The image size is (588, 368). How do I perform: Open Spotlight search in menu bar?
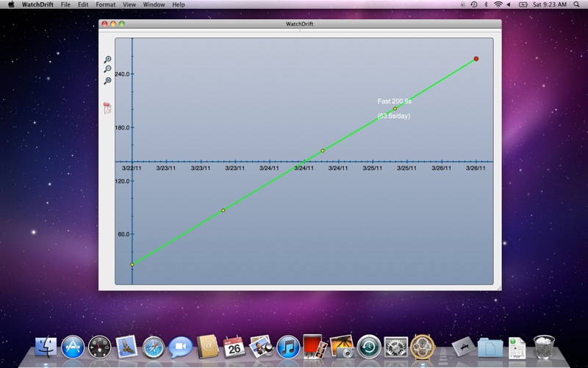576,4
